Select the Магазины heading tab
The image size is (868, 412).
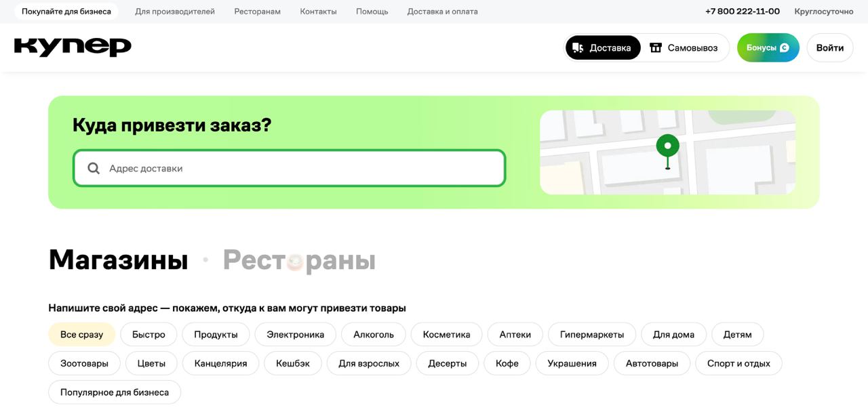(118, 260)
